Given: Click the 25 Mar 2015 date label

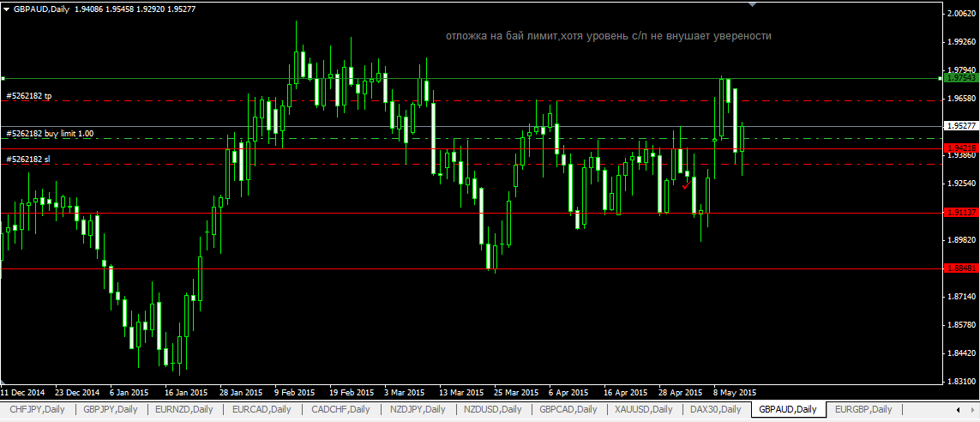Looking at the screenshot, I should (516, 393).
